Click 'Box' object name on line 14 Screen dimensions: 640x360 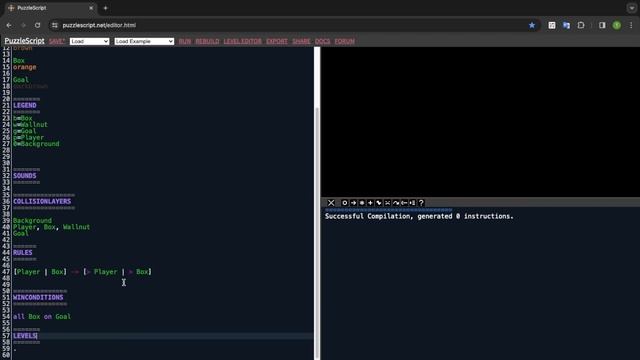click(19, 61)
